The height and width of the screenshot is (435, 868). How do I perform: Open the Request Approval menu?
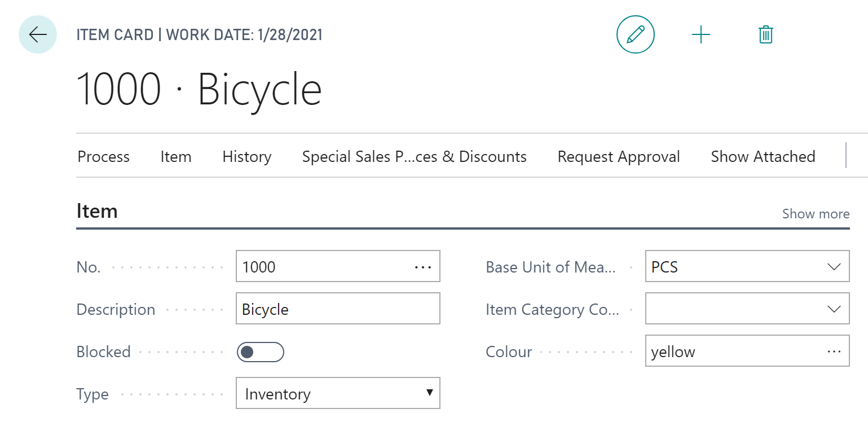[619, 156]
